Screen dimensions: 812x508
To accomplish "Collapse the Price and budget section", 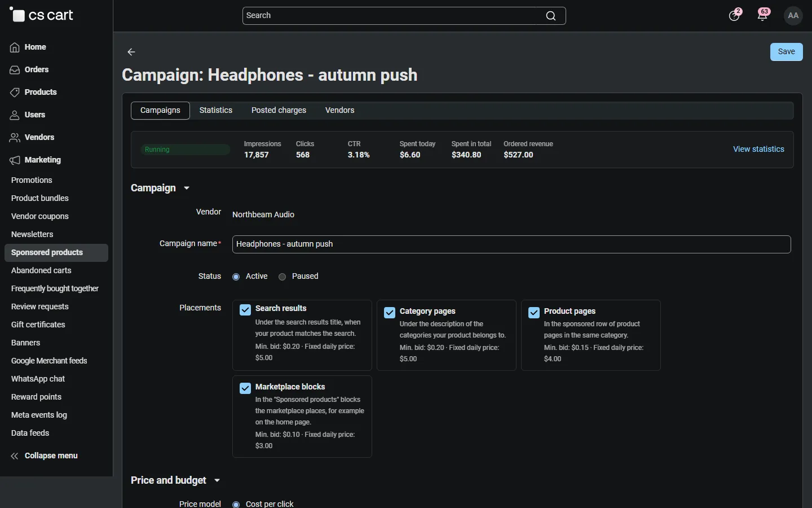I will coord(176,480).
